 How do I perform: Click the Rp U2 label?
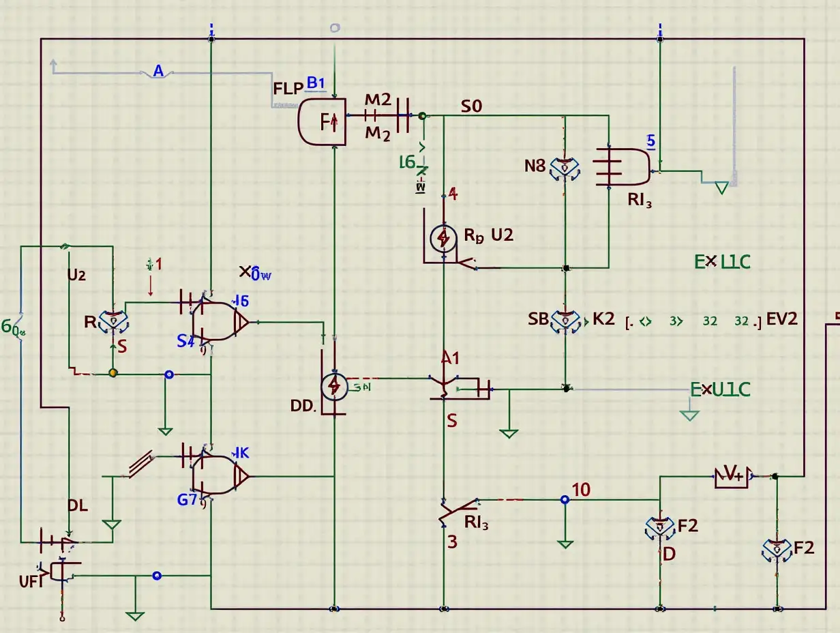click(488, 235)
